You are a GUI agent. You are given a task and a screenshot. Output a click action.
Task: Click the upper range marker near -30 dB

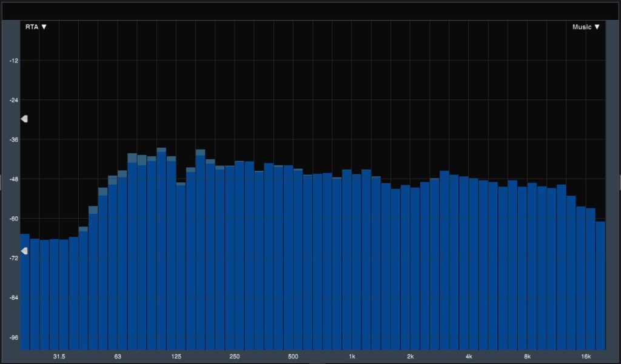24,119
